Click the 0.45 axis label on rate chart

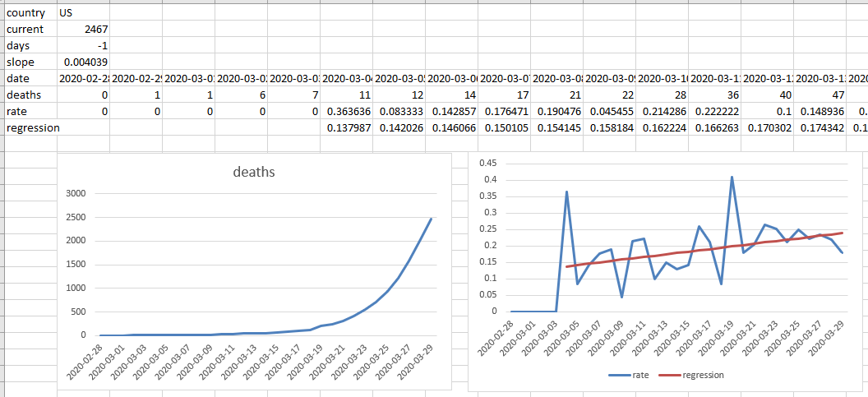coord(490,163)
